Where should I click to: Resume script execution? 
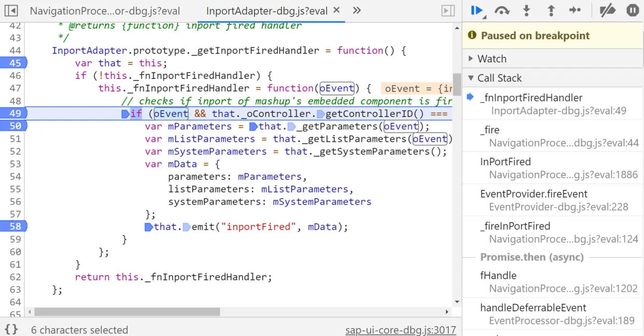pyautogui.click(x=477, y=10)
